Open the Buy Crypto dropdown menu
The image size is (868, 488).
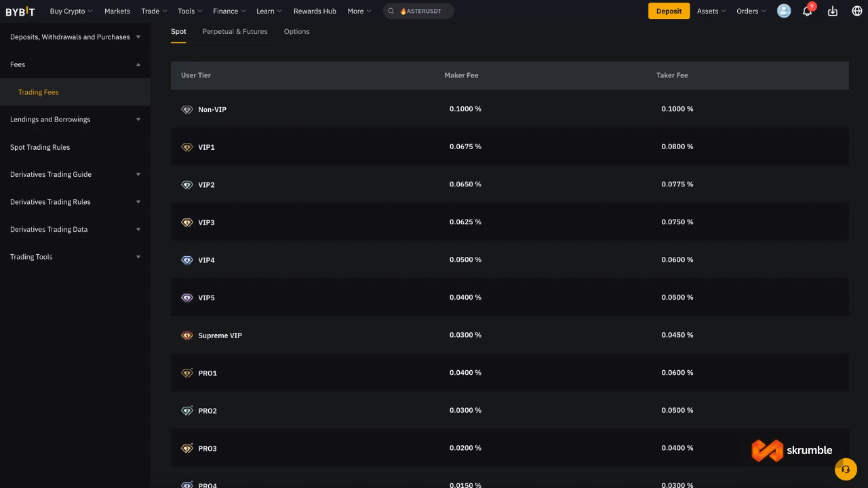pyautogui.click(x=71, y=11)
